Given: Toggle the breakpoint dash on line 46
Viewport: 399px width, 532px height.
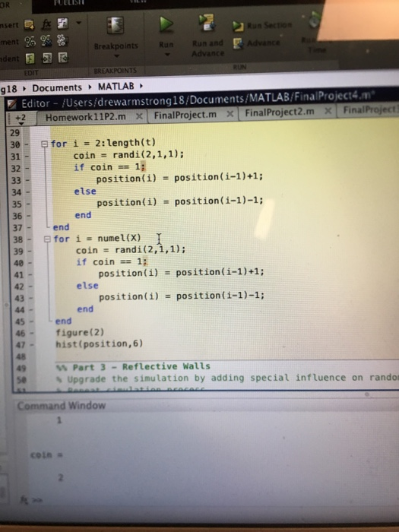Looking at the screenshot, I should (32, 334).
